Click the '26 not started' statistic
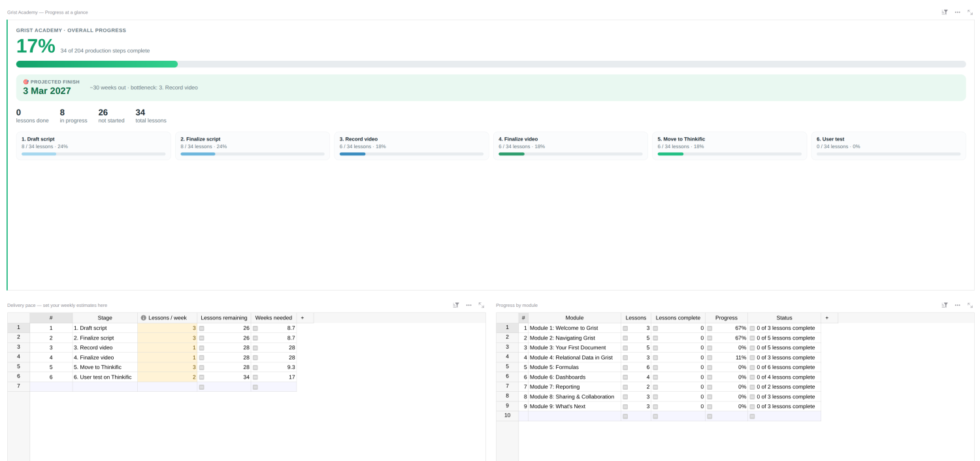 pos(111,116)
